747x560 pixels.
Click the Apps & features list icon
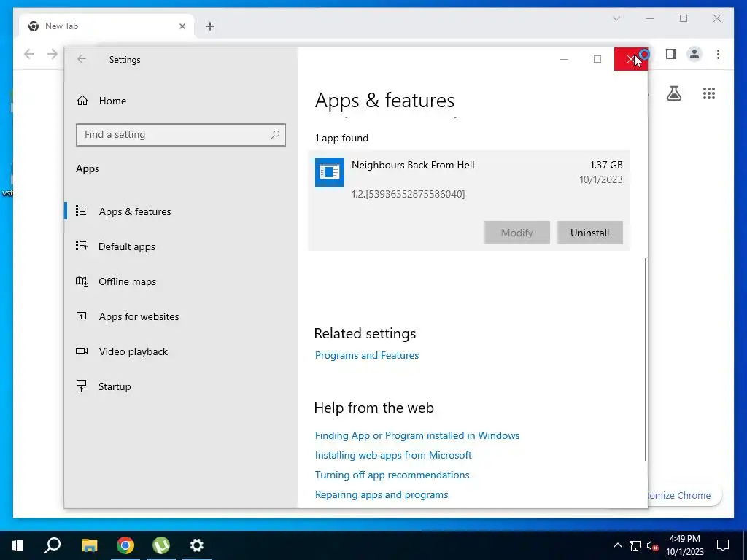click(x=82, y=211)
